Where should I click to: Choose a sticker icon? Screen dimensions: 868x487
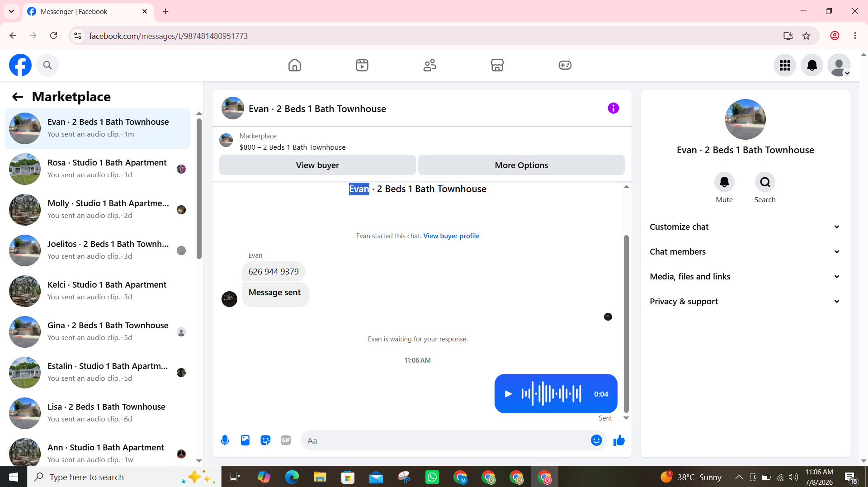click(x=265, y=440)
